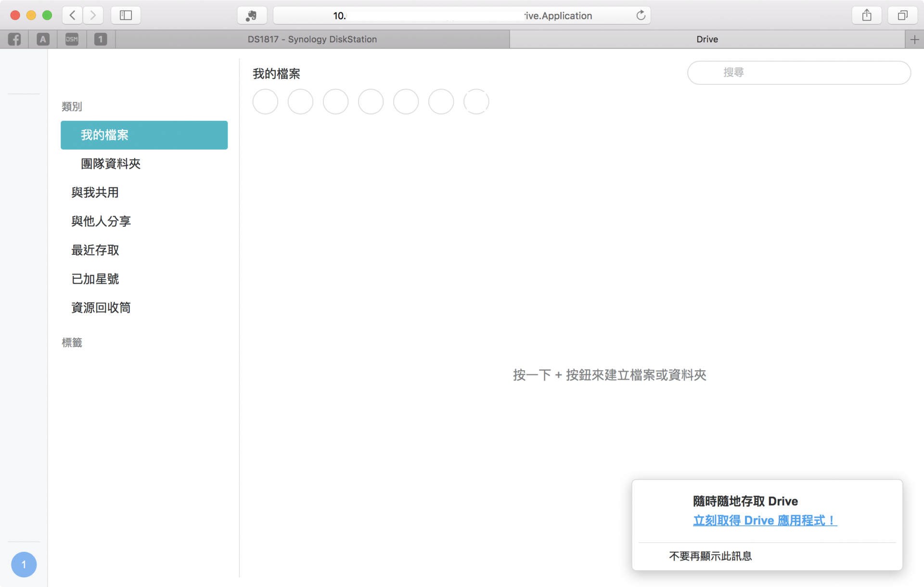Click the 立刻取得 Drive 應用程式 link

(x=764, y=521)
